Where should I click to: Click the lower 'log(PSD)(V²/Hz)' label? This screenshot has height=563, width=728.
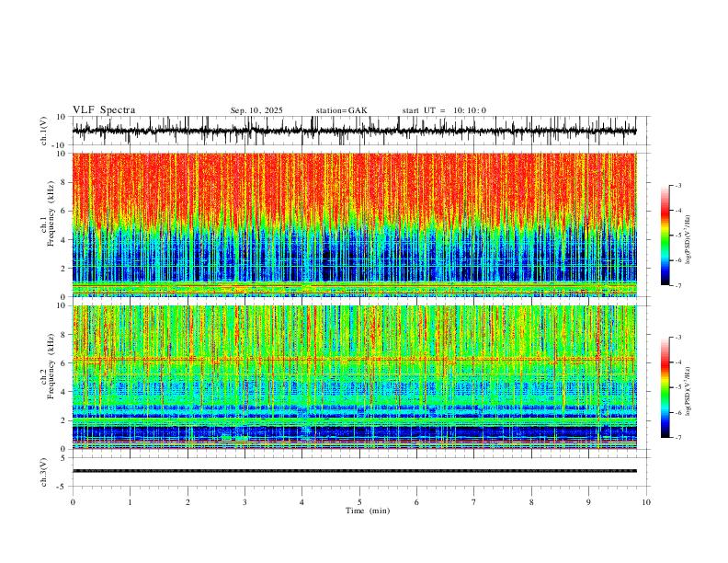[688, 392]
